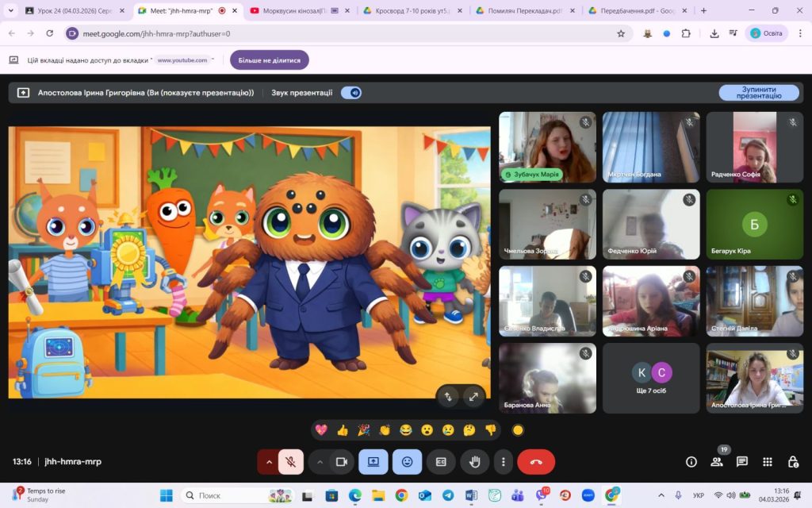Open Telegram from taskbar
The height and width of the screenshot is (508, 812).
pyautogui.click(x=448, y=495)
